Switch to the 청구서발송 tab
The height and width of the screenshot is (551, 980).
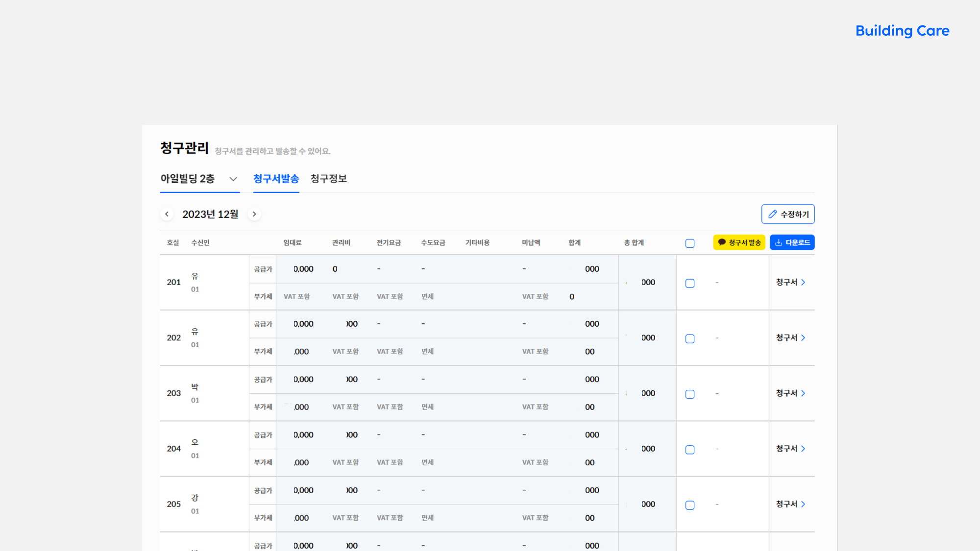276,179
